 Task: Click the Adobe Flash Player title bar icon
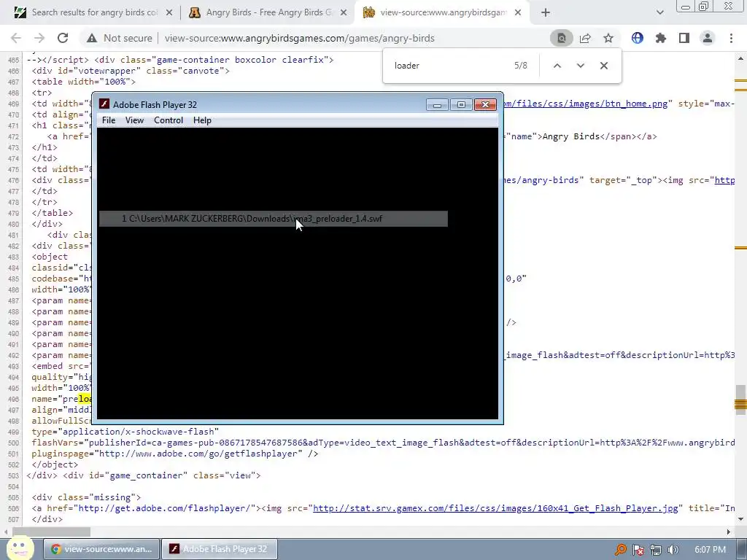point(104,104)
